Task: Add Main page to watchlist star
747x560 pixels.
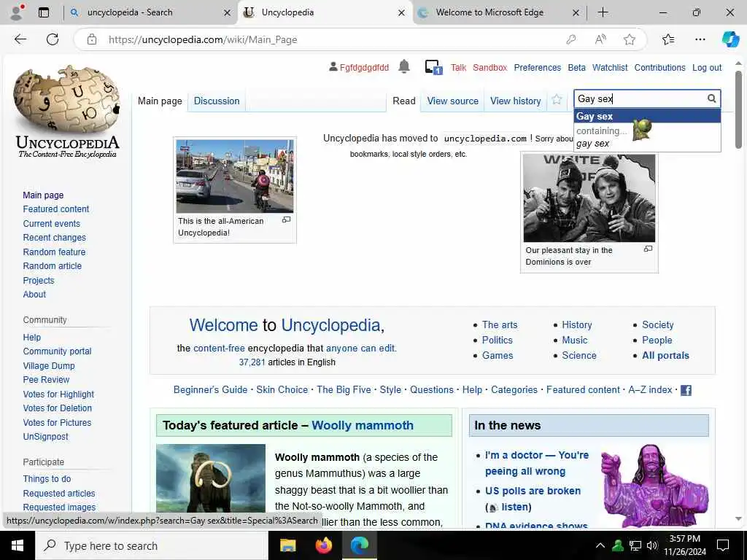Action: point(557,100)
